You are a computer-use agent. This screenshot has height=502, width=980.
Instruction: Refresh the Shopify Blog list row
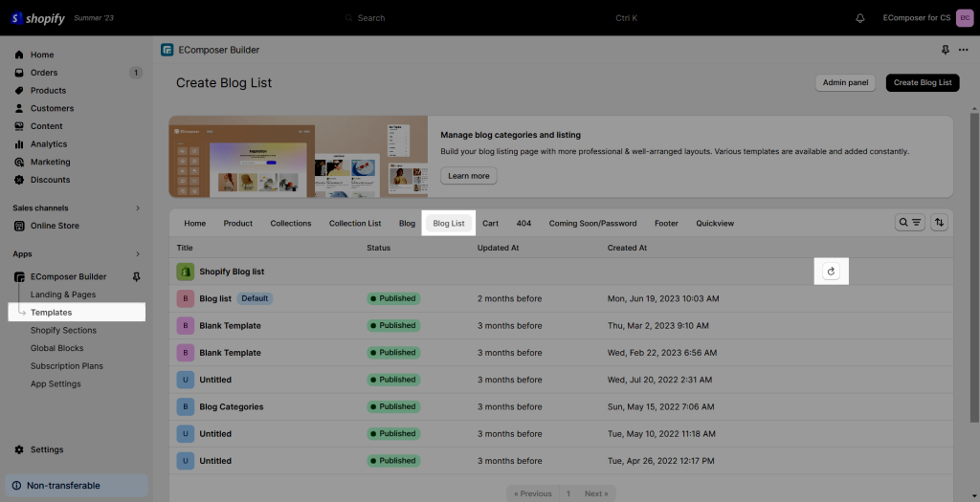(x=831, y=272)
